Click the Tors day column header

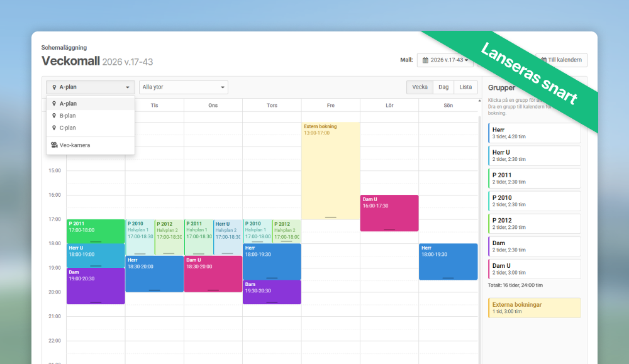(272, 106)
